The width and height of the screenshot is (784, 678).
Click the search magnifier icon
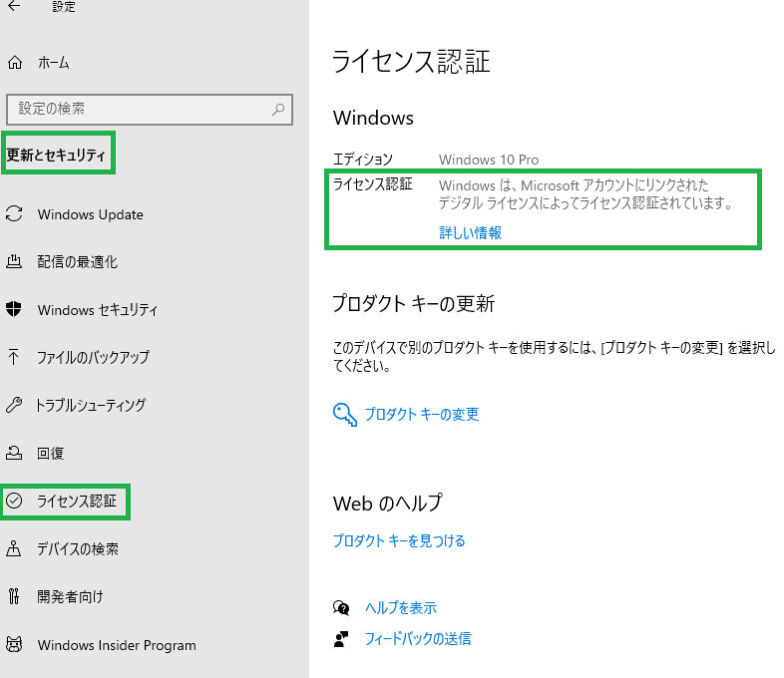coord(278,109)
